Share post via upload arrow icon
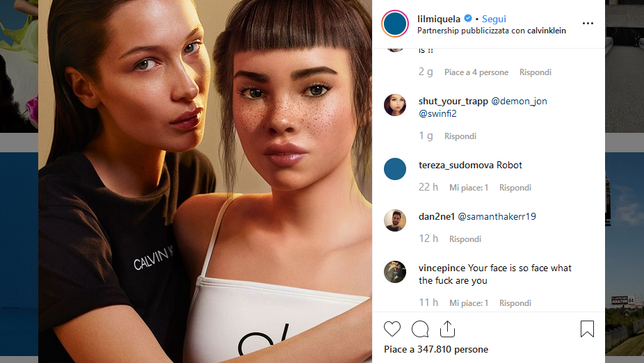The height and width of the screenshot is (363, 644). pyautogui.click(x=447, y=328)
